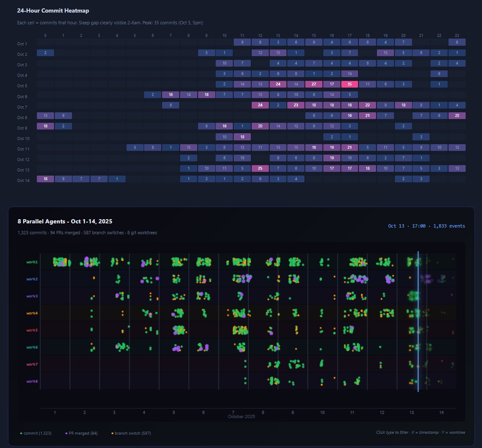
Task: Click the hour 23 column header
Action: [457, 35]
